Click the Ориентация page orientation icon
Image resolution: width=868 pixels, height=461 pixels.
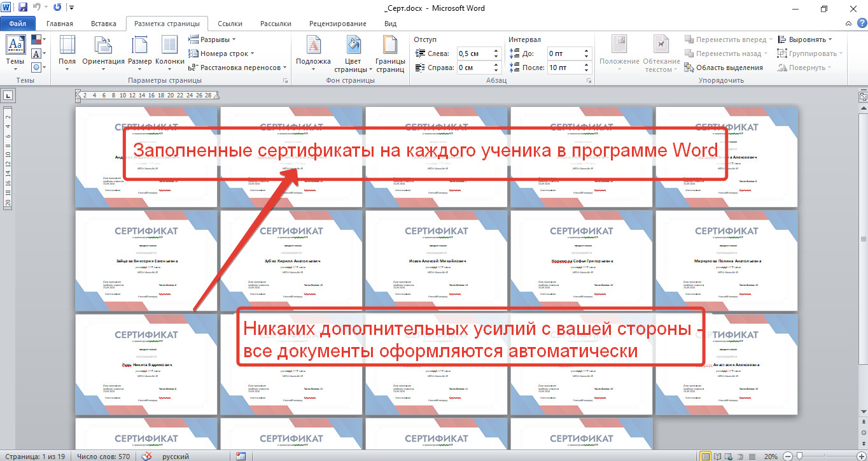[x=103, y=52]
